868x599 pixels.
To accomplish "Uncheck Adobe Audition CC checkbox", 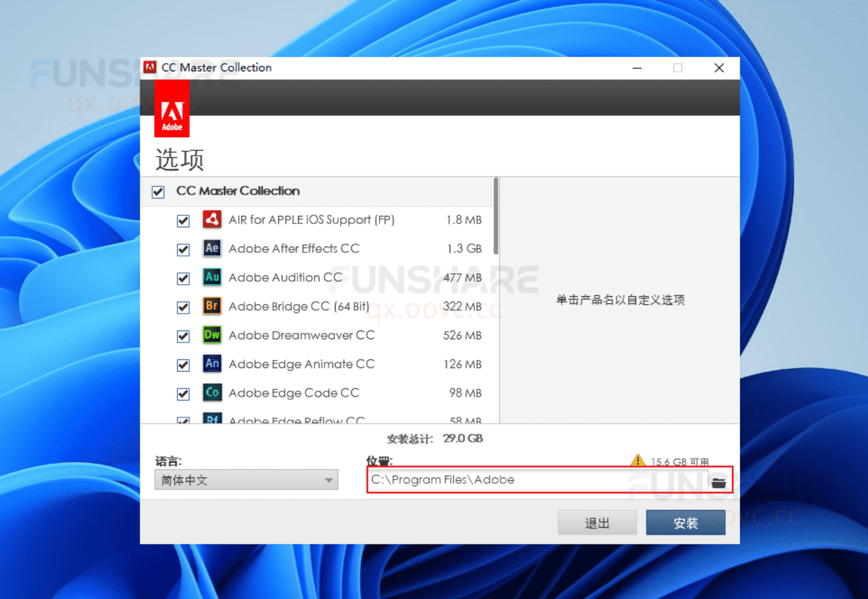I will [x=183, y=278].
